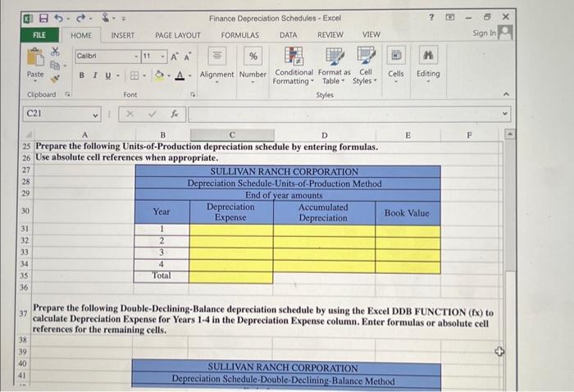
Task: Collapse the ribbon with caret
Action: click(506, 94)
